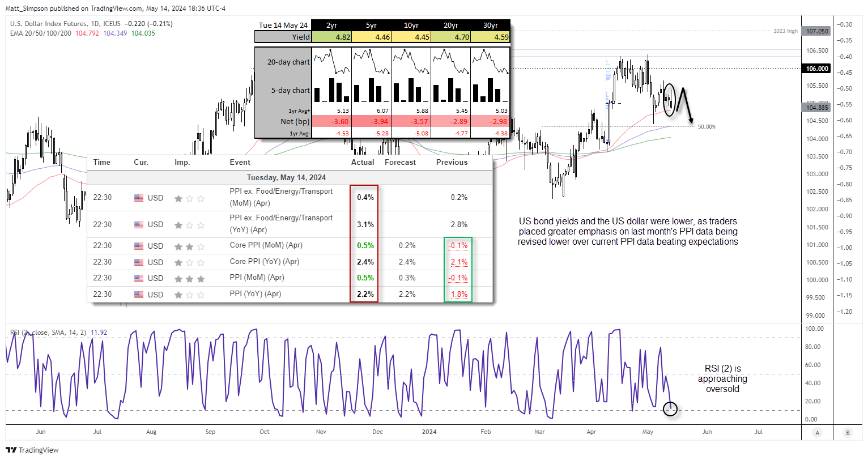Click the star rating for PPI ex. Food/Energy/Transport (MoM)
This screenshot has width=868, height=460.
pos(189,198)
